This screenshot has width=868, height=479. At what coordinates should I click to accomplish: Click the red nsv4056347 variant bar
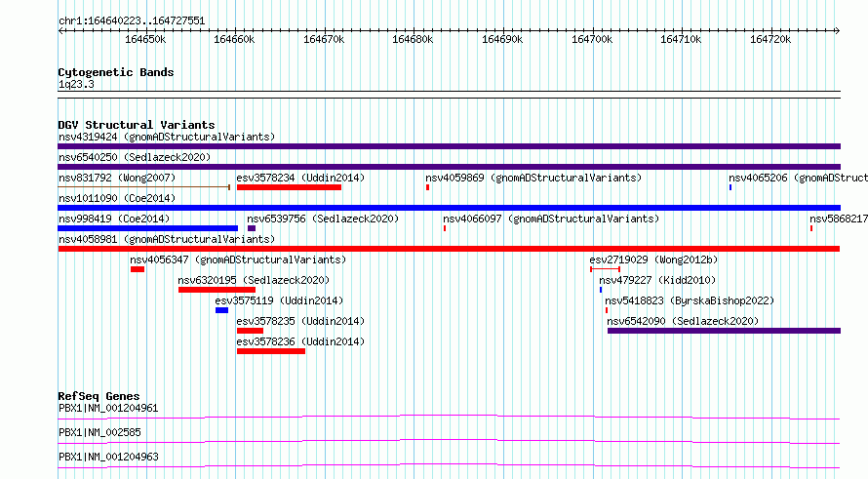pyautogui.click(x=138, y=269)
